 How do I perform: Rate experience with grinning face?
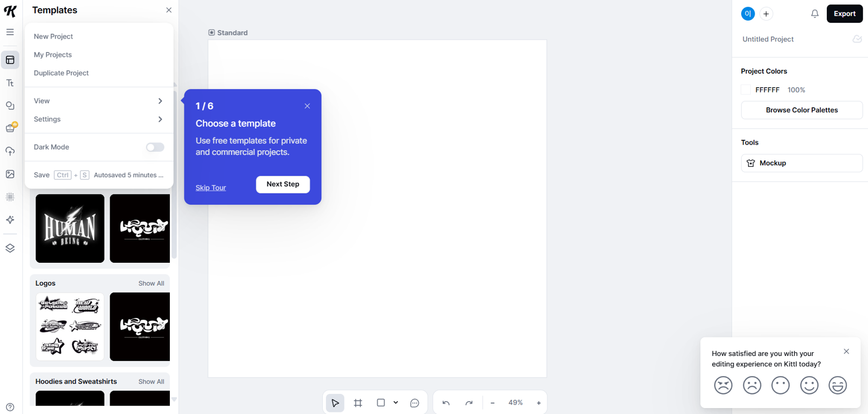[x=838, y=385]
